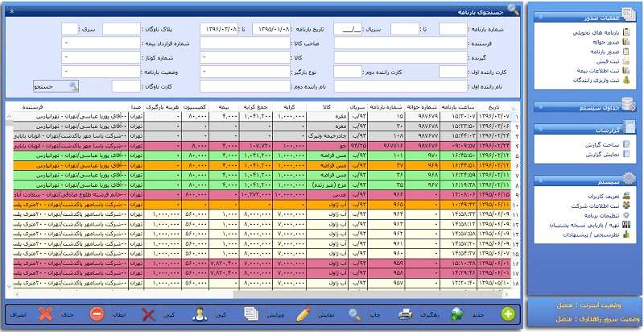Click the کارت ناوگان input field
Screen dimensions: 644x332
(x=126, y=86)
